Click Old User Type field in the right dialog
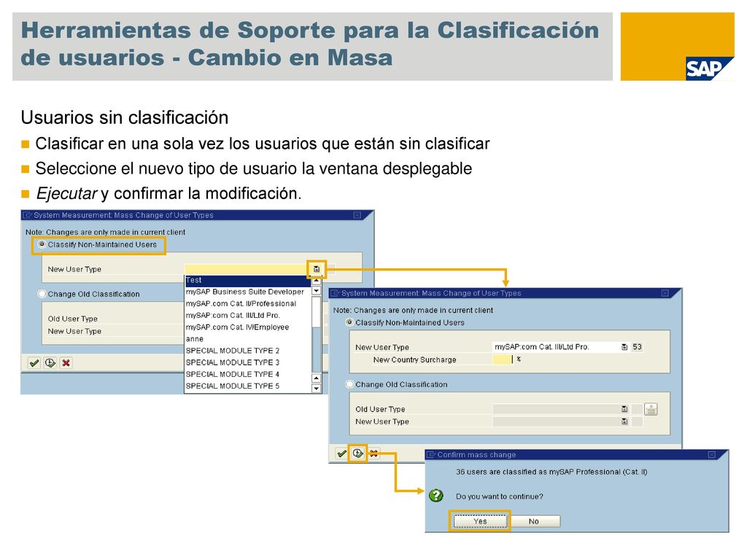Viewport: 747px width, 560px height. (556, 409)
